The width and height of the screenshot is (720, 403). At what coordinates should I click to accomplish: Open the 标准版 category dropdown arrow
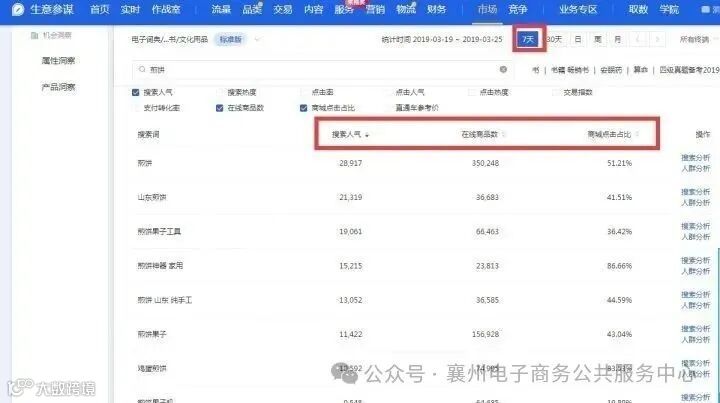pos(257,39)
